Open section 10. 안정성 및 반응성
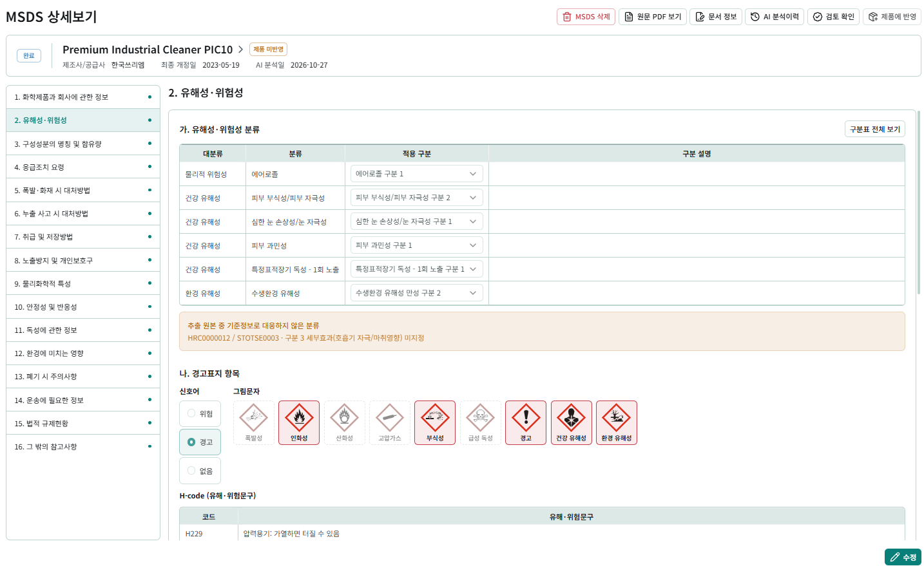This screenshot has height=566, width=924. [83, 307]
